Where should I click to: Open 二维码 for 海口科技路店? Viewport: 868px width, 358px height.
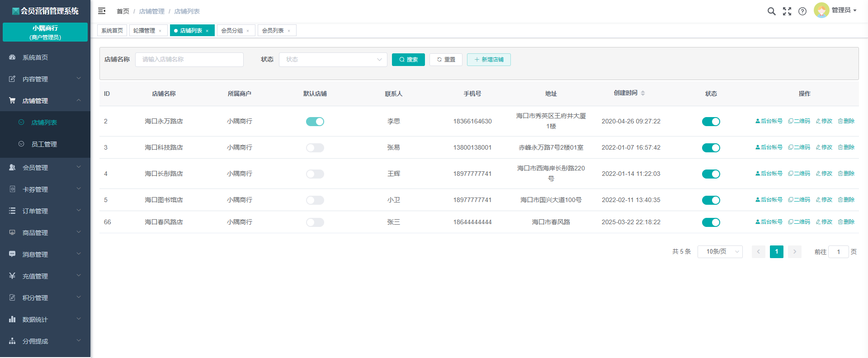click(799, 147)
